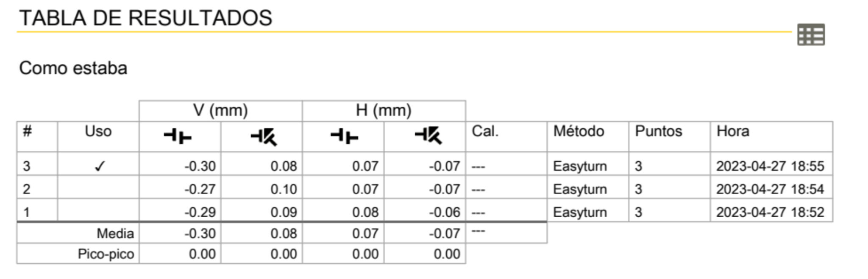868x279 pixels.
Task: Enable the Uso cell for measurement 2
Action: pyautogui.click(x=98, y=189)
